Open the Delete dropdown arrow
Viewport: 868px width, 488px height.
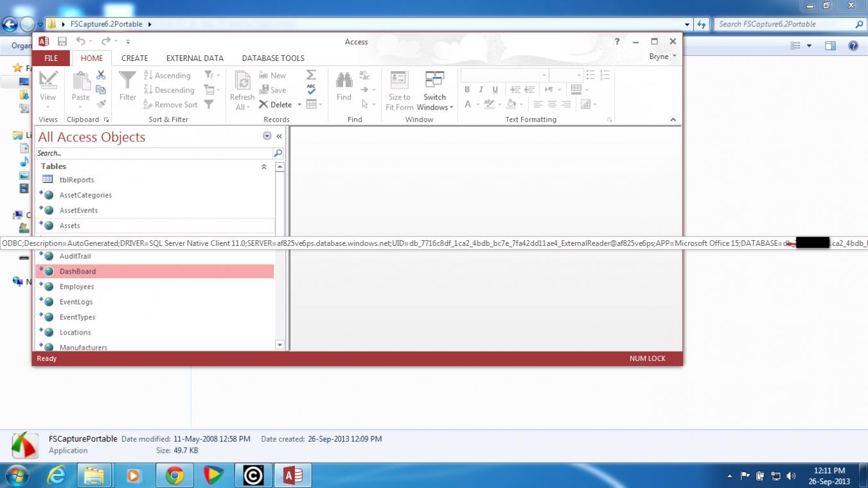point(299,105)
